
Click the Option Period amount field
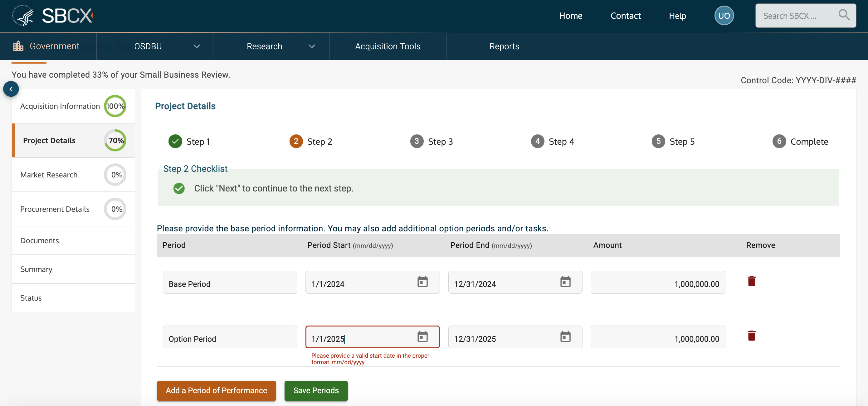658,338
